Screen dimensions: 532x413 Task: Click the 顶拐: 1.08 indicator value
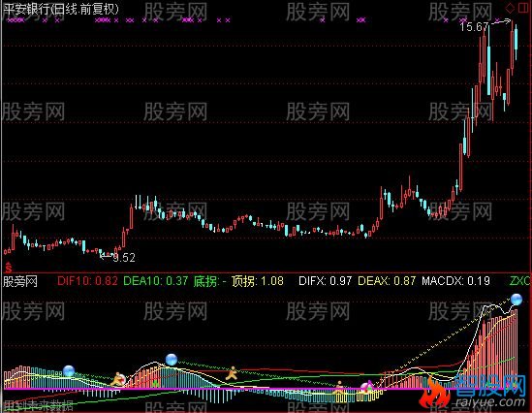(258, 281)
